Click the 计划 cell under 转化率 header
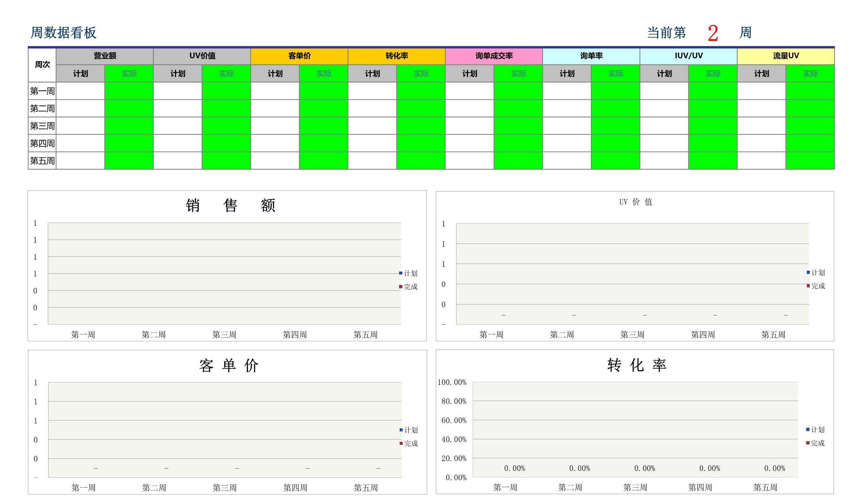The image size is (868, 504). click(372, 73)
